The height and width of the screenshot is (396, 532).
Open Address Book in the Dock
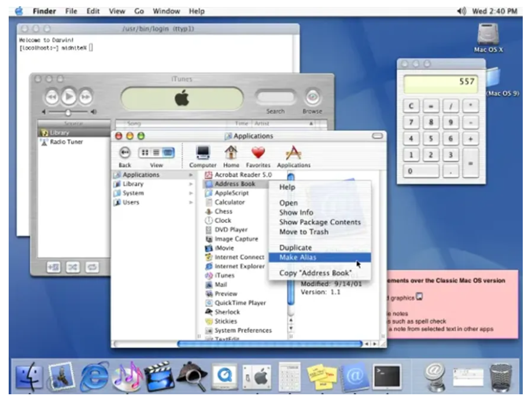tap(354, 376)
